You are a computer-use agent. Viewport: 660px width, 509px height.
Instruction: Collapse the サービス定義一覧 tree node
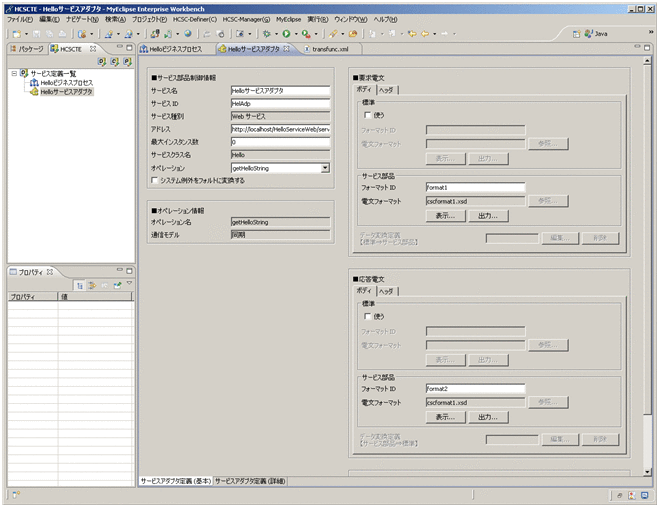[13, 73]
